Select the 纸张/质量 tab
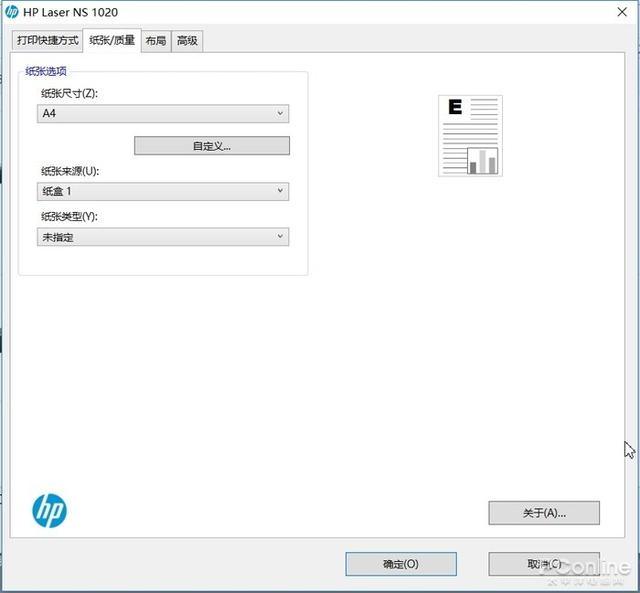 pos(112,40)
